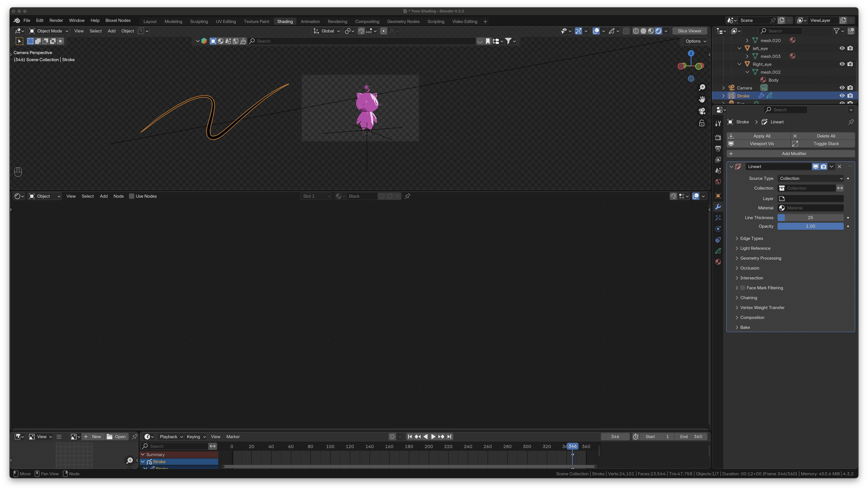
Task: Open the Scene properties tab
Action: (x=718, y=171)
